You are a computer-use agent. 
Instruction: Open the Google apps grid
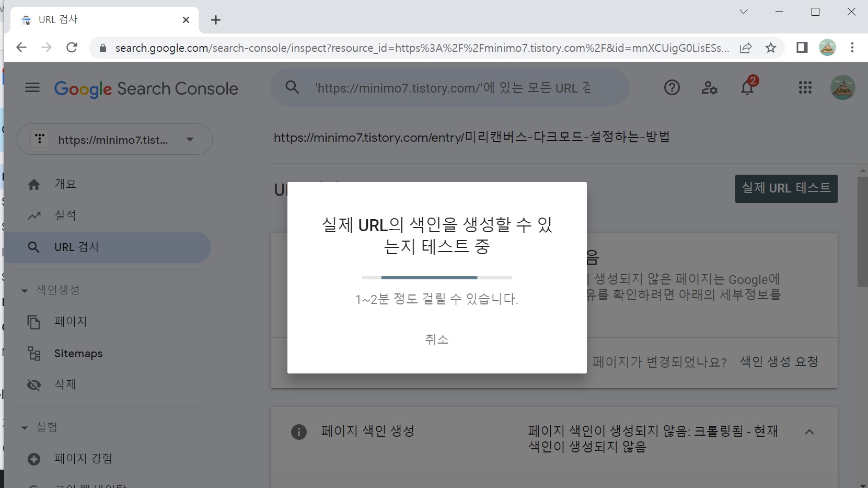(805, 87)
